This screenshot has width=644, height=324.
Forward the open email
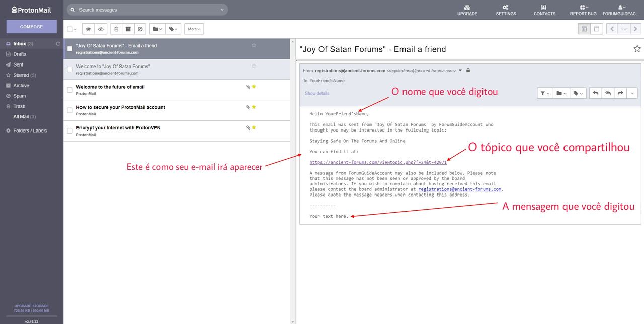[x=620, y=93]
